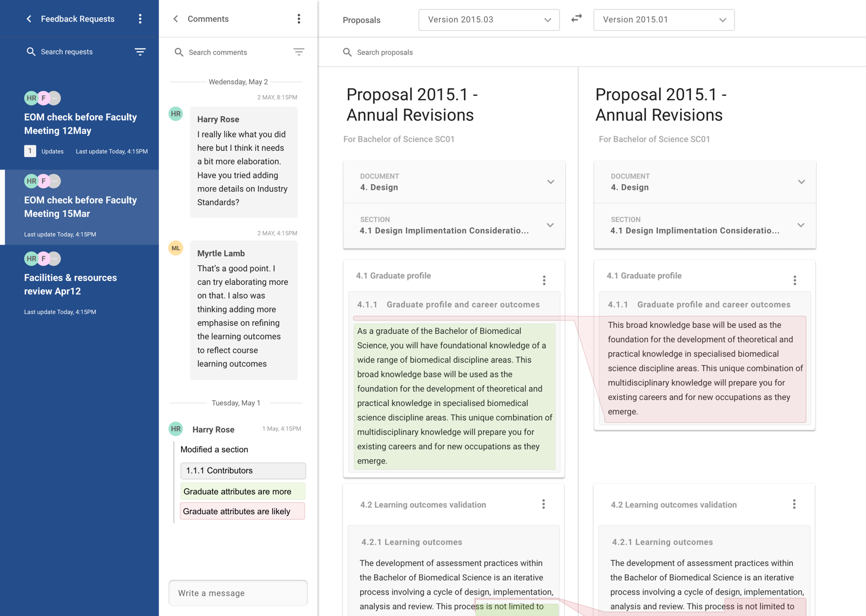Viewport: 866px width, 616px height.
Task: Expand Section 4.1 Design in left proposal
Action: (454, 226)
